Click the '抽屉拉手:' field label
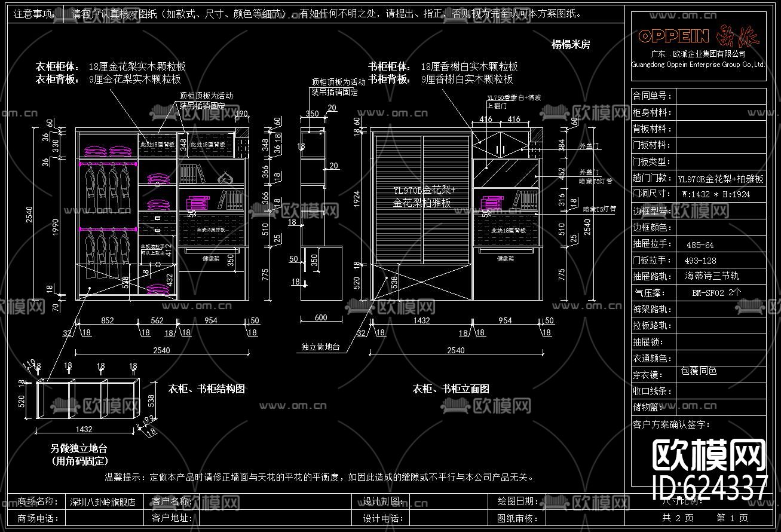Image resolution: width=781 pixels, height=532 pixels. pos(653,244)
